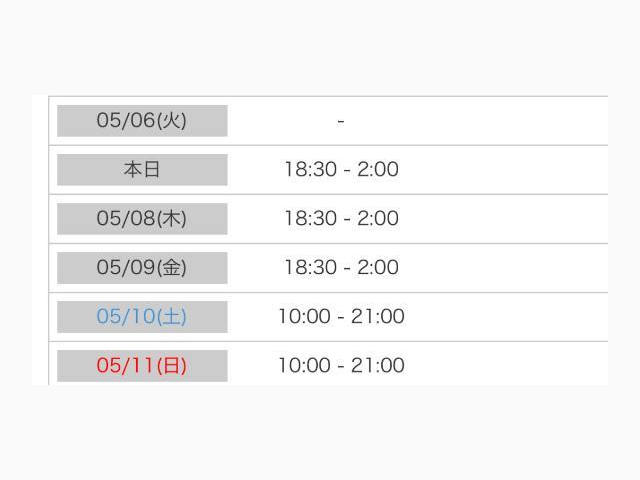Click the blank area above the schedule table
This screenshot has height=480, width=640.
(320, 47)
